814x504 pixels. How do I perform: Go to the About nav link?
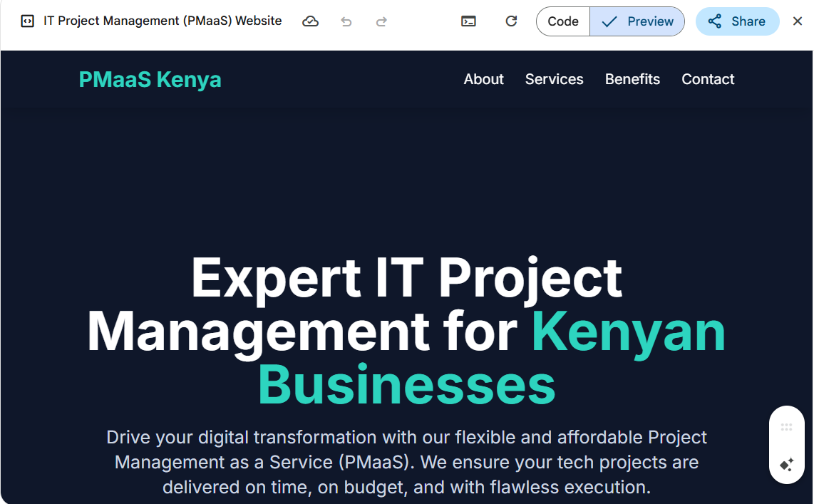483,79
